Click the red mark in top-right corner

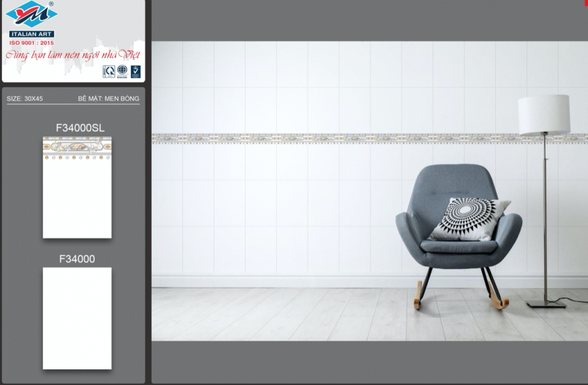click(x=585, y=3)
